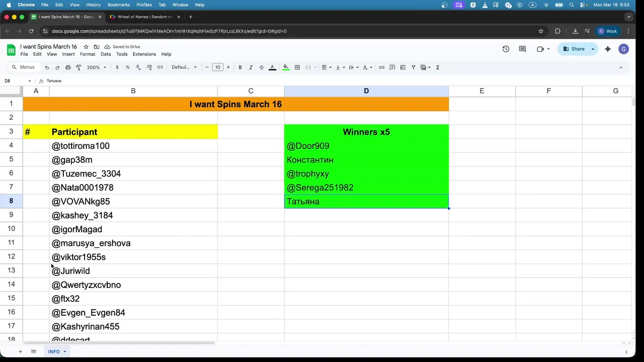Open the Format menu
The width and height of the screenshot is (644, 362).
(88, 54)
